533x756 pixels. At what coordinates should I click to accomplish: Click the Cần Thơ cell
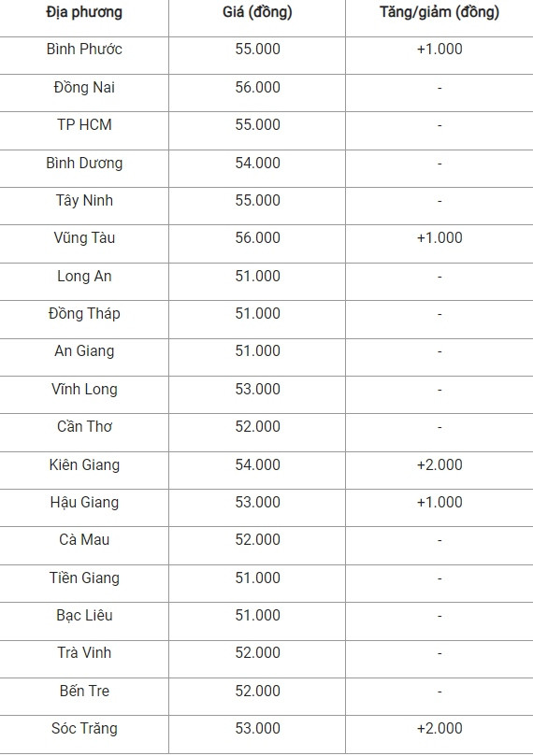(84, 427)
